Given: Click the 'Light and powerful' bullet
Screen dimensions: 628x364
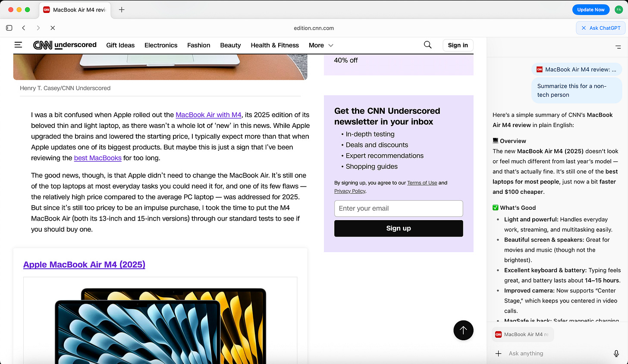Looking at the screenshot, I should pos(559,224).
